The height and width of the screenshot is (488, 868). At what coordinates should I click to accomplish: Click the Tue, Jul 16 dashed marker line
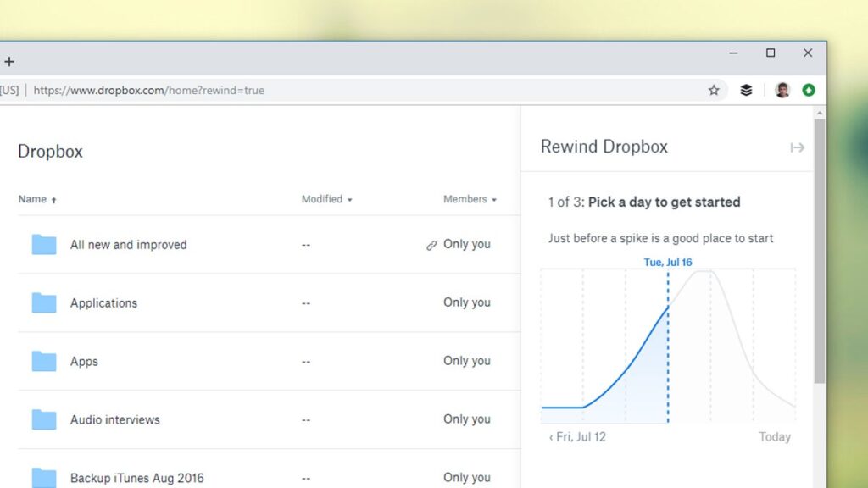(x=668, y=347)
